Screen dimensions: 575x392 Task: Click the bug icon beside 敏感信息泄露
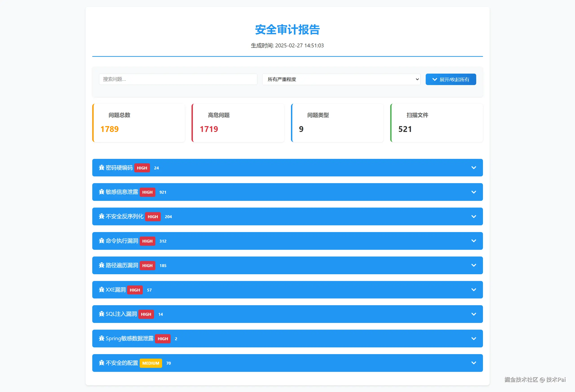tap(101, 192)
